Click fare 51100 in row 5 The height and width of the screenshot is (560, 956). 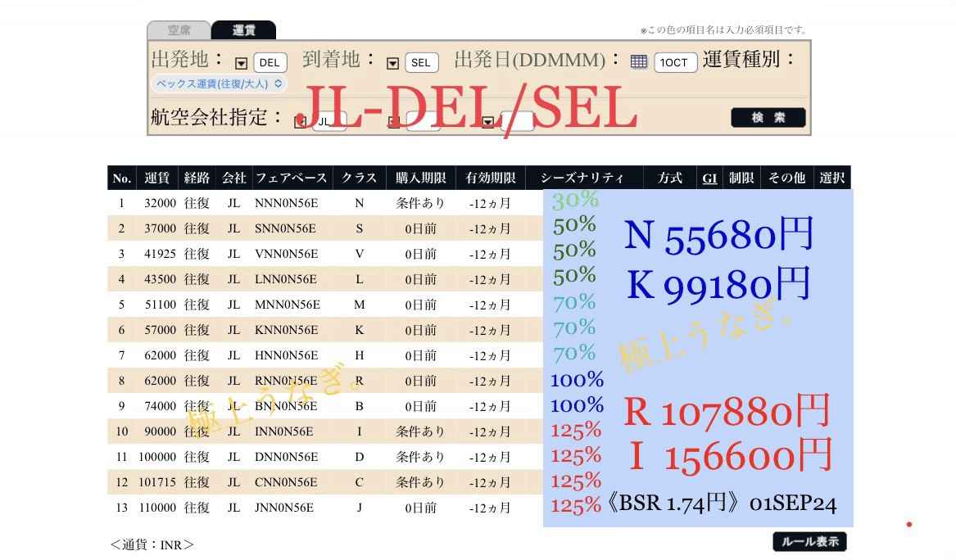click(160, 304)
